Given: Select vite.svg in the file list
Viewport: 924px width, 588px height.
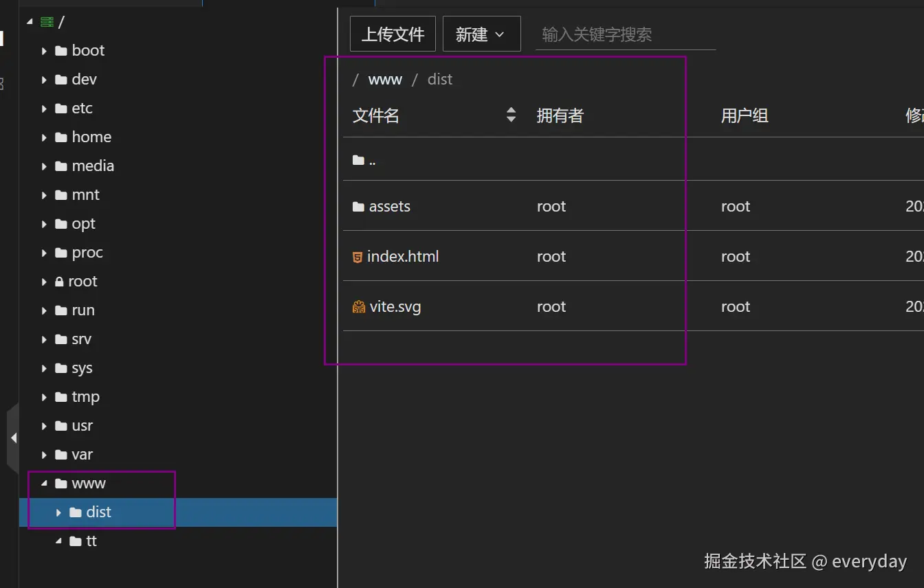Looking at the screenshot, I should [395, 306].
